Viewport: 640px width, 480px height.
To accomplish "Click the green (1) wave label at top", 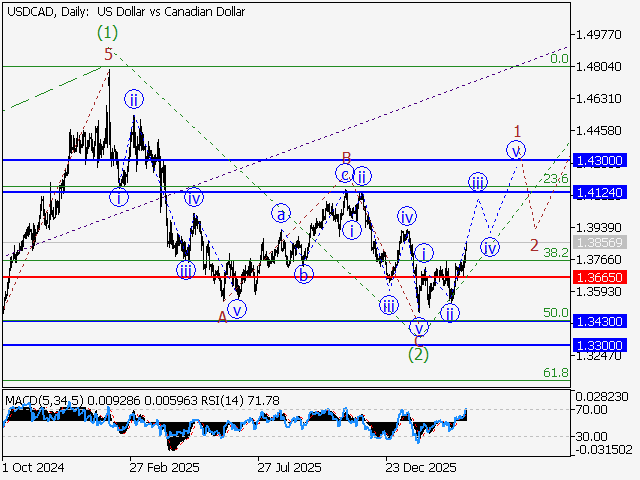I will point(108,33).
